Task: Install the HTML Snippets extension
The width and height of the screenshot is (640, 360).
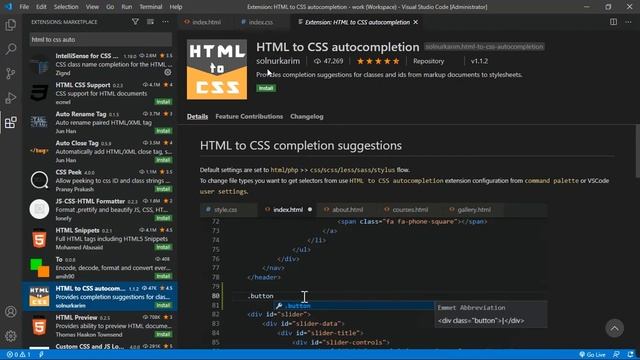Action: 163,247
